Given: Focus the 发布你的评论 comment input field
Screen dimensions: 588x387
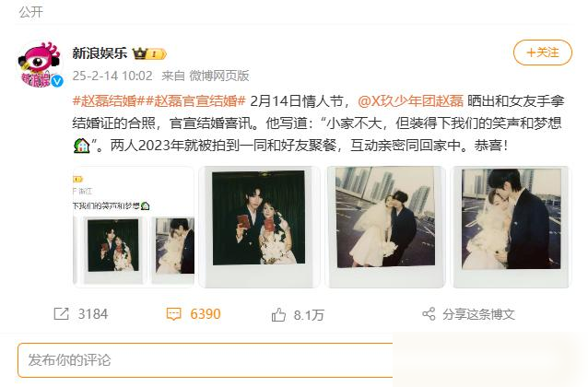Looking at the screenshot, I should point(206,360).
